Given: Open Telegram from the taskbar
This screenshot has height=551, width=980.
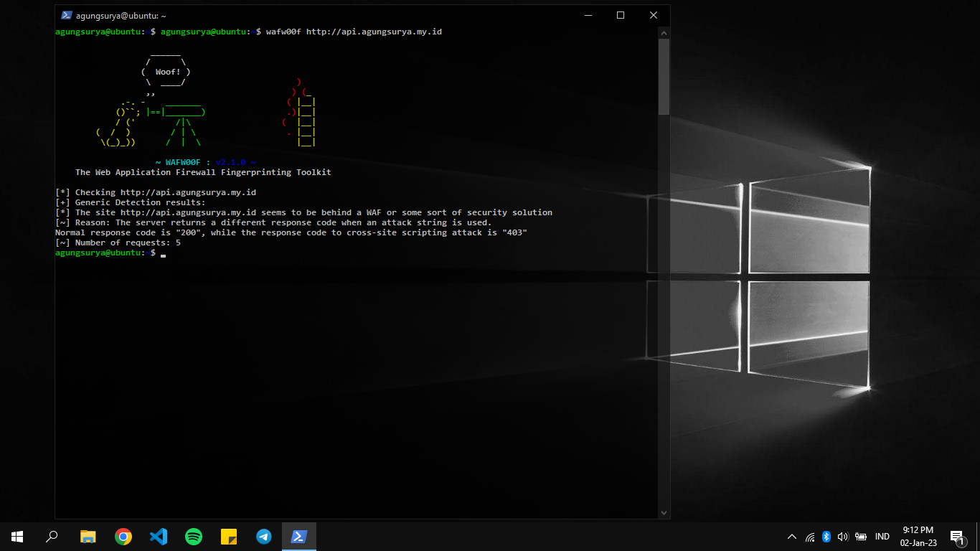Looking at the screenshot, I should 264,537.
